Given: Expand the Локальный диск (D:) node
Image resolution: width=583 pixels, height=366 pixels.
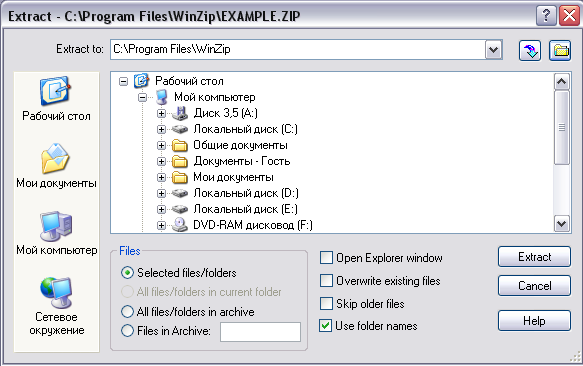Looking at the screenshot, I should [x=161, y=193].
